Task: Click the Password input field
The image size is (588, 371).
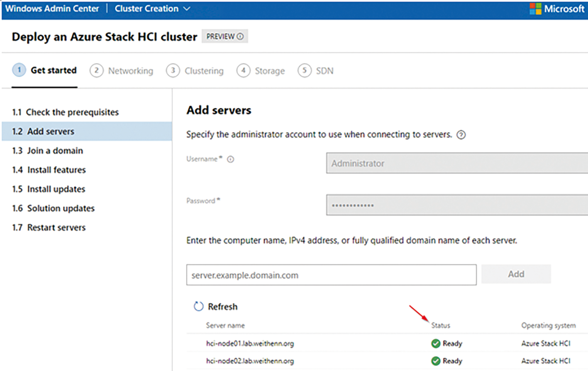Action: (x=457, y=205)
